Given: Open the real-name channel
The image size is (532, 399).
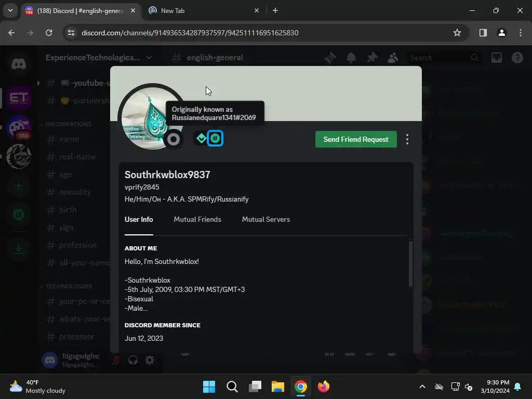Looking at the screenshot, I should (78, 157).
